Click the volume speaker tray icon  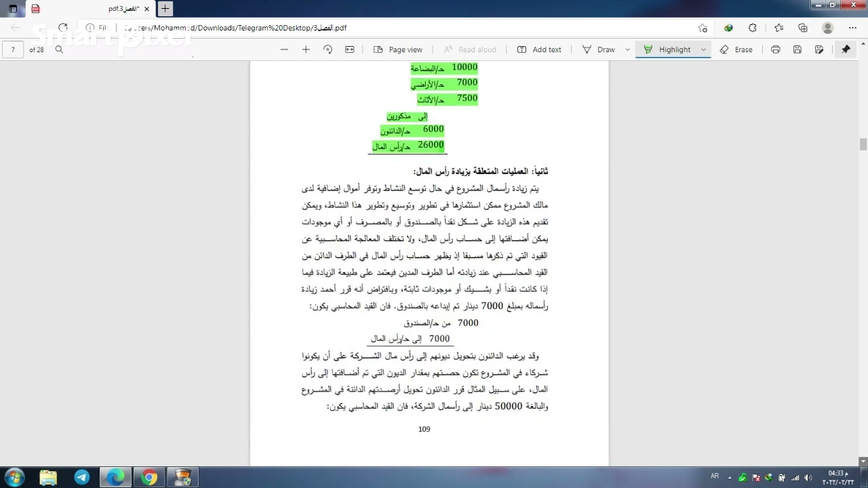(808, 477)
